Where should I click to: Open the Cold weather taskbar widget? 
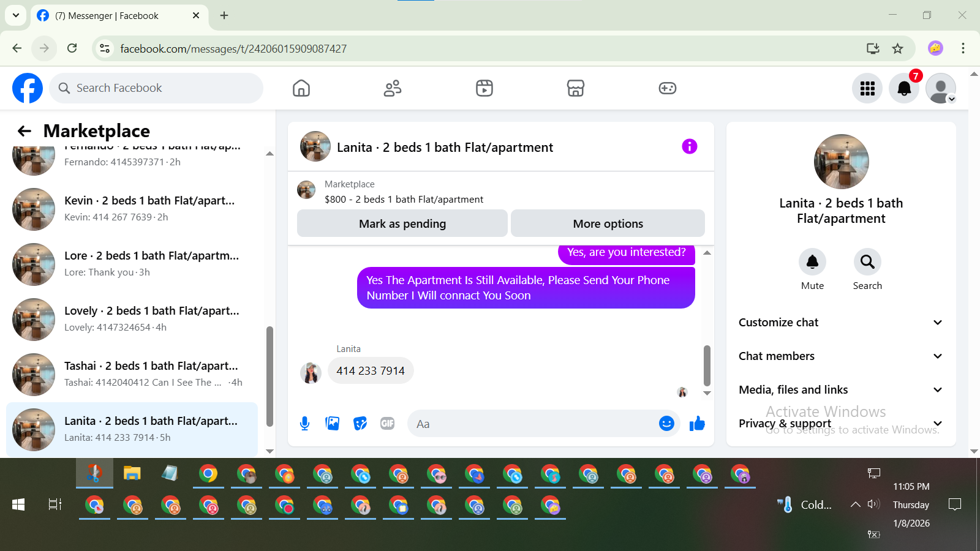[805, 504]
